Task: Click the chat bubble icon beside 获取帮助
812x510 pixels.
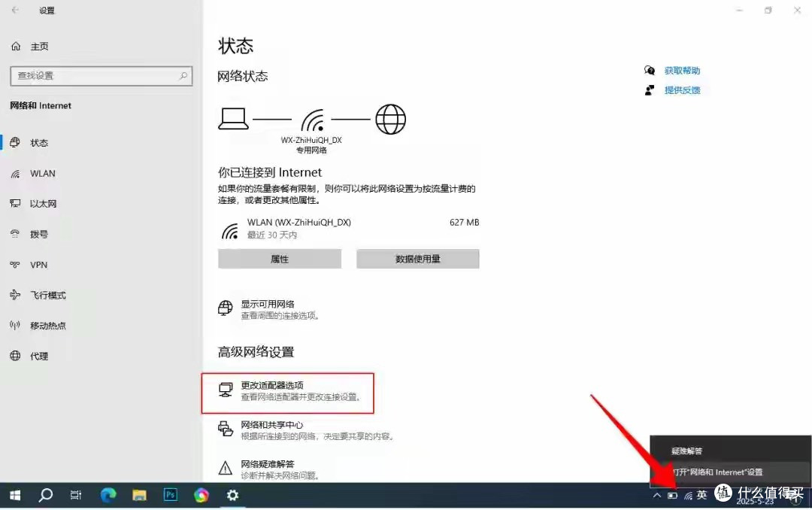Action: (650, 70)
